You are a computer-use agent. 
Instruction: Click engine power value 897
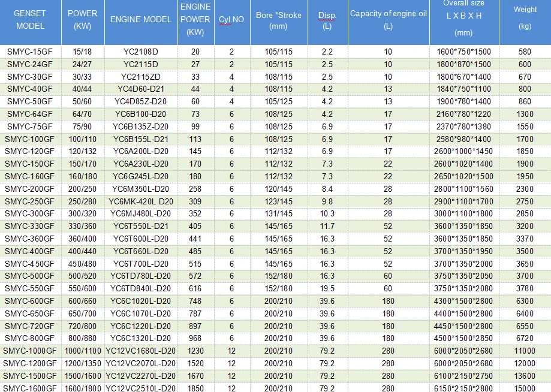pos(195,326)
